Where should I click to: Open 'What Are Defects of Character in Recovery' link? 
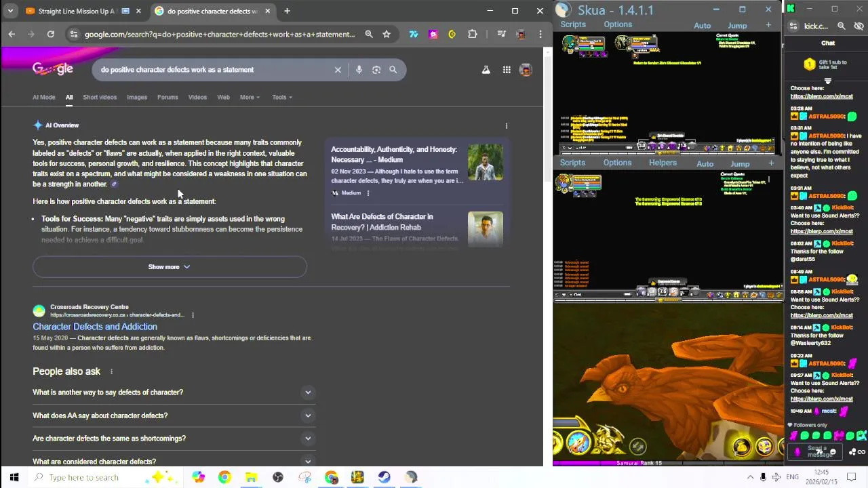(x=382, y=222)
